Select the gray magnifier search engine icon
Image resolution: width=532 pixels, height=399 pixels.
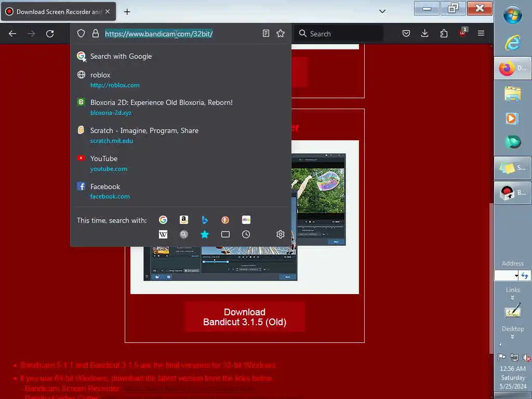coord(184,234)
